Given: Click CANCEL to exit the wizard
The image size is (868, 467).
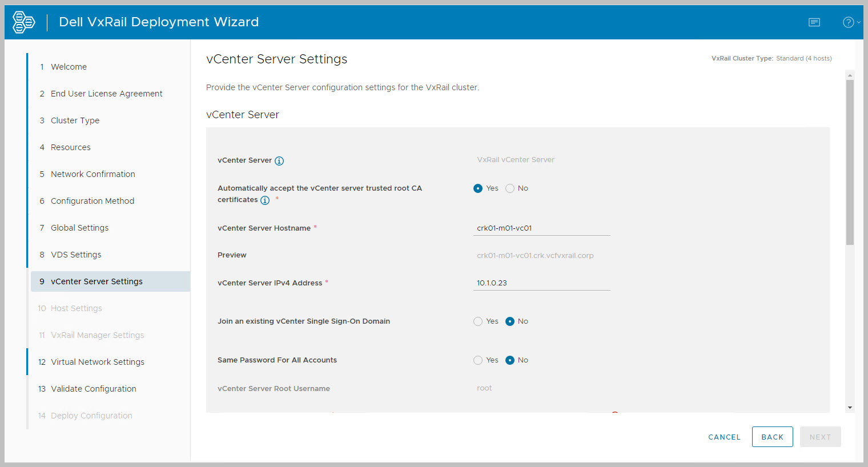Looking at the screenshot, I should tap(724, 437).
